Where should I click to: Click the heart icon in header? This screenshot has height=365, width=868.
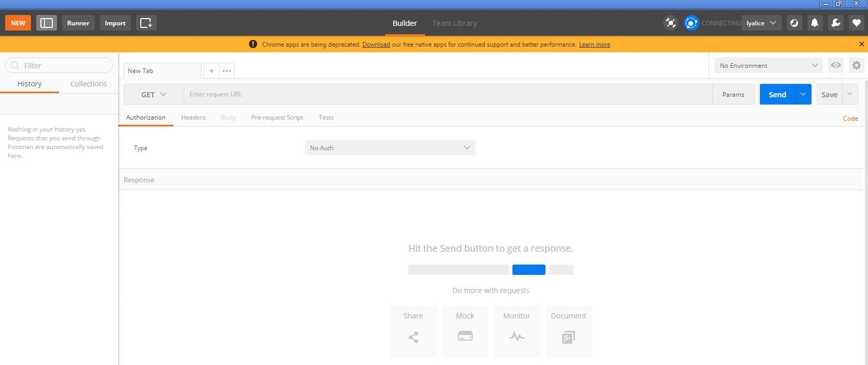pyautogui.click(x=857, y=23)
